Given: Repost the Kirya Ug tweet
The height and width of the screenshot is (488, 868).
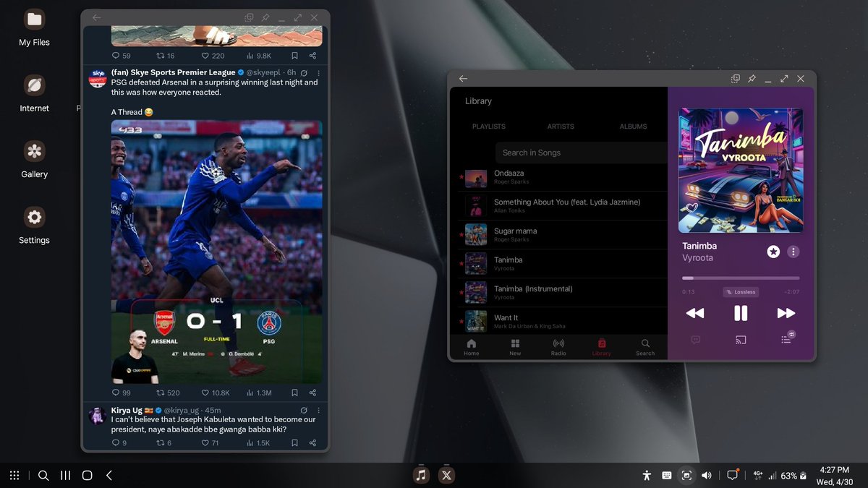Looking at the screenshot, I should point(164,443).
